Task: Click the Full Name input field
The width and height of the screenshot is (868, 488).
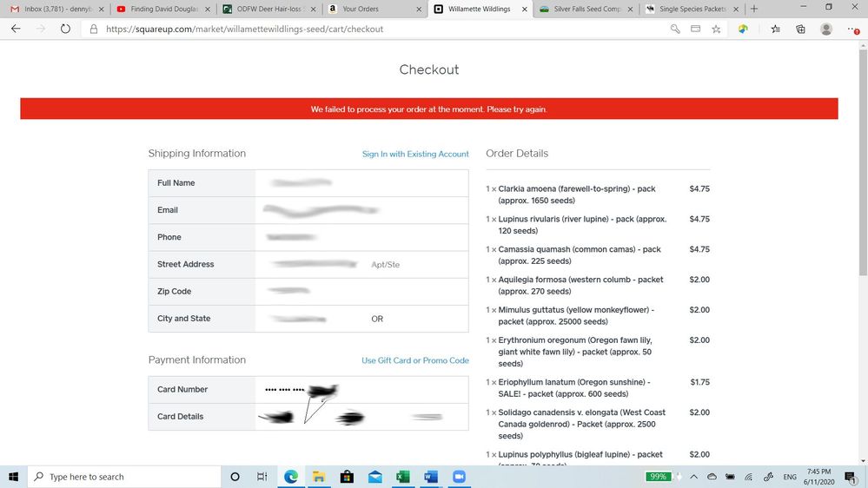Action: 361,183
